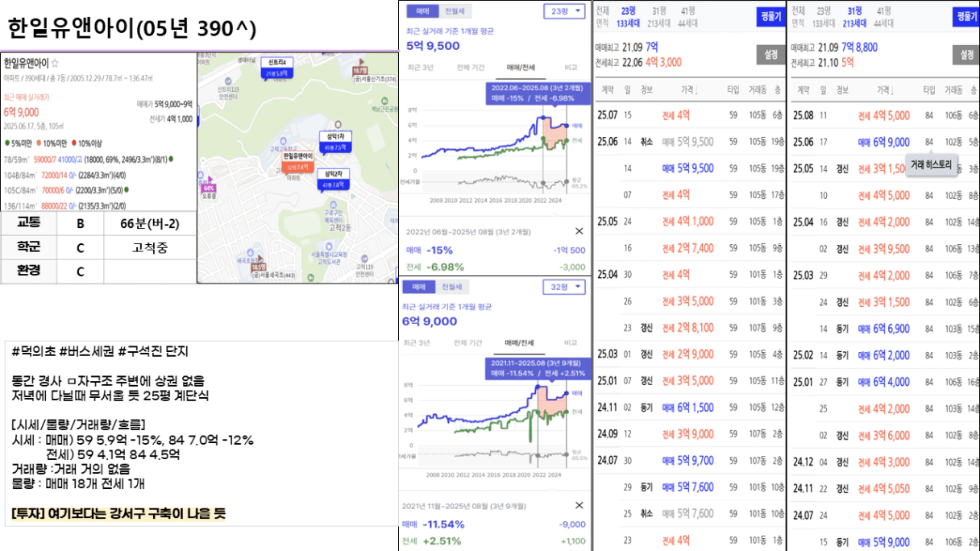
Task: Click 전세 endpoint dot on 32평 chart
Action: (x=567, y=410)
